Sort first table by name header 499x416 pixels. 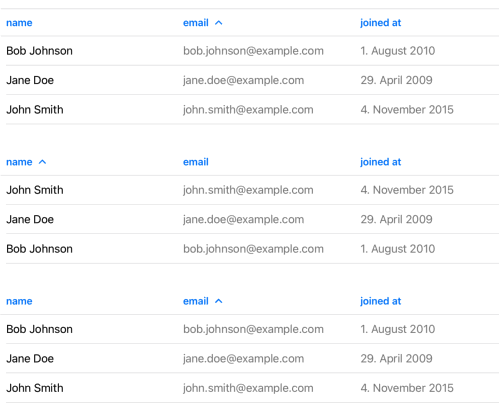pos(19,23)
